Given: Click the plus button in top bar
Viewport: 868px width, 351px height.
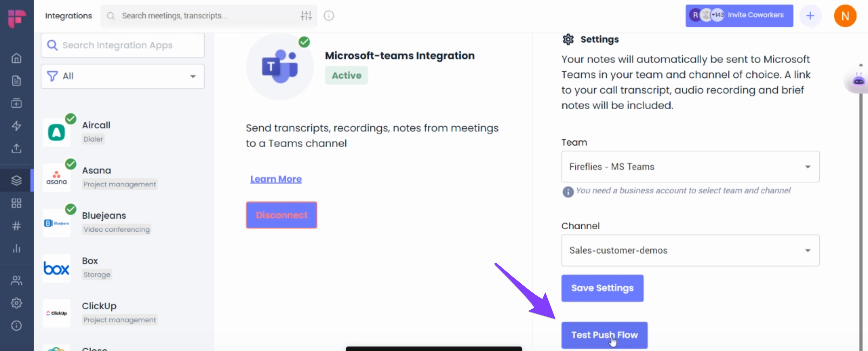Looking at the screenshot, I should pyautogui.click(x=810, y=15).
